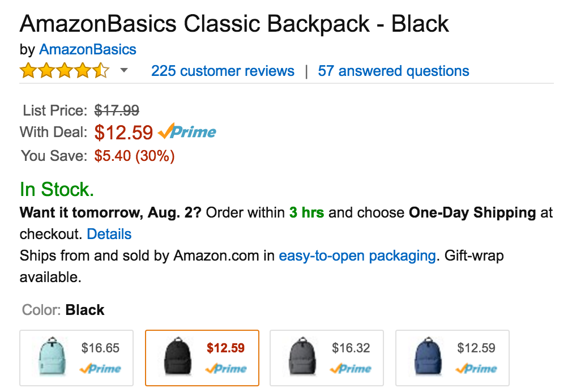Click the AmazonBasics brand link

[x=88, y=49]
